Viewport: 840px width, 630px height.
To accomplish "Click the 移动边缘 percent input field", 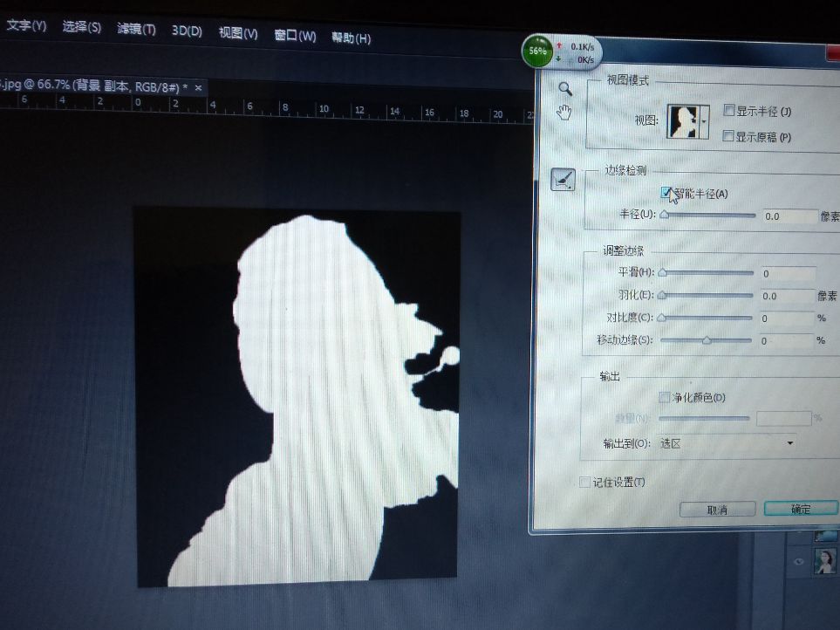I will point(786,340).
